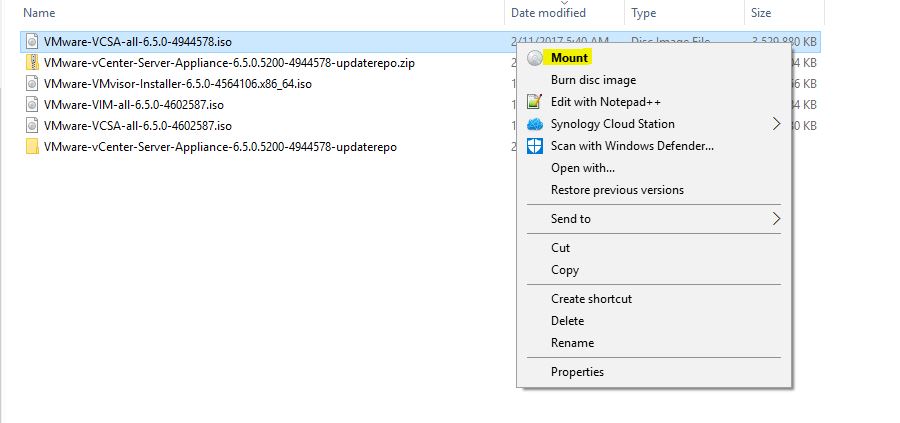
Task: Select Rename in the context menu
Action: [x=572, y=343]
